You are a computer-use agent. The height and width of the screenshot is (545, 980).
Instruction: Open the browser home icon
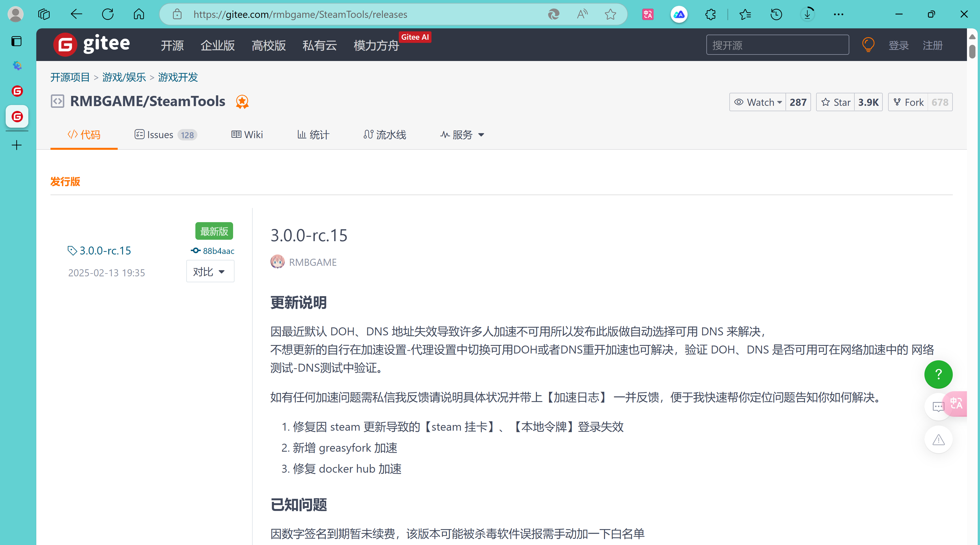(x=139, y=14)
